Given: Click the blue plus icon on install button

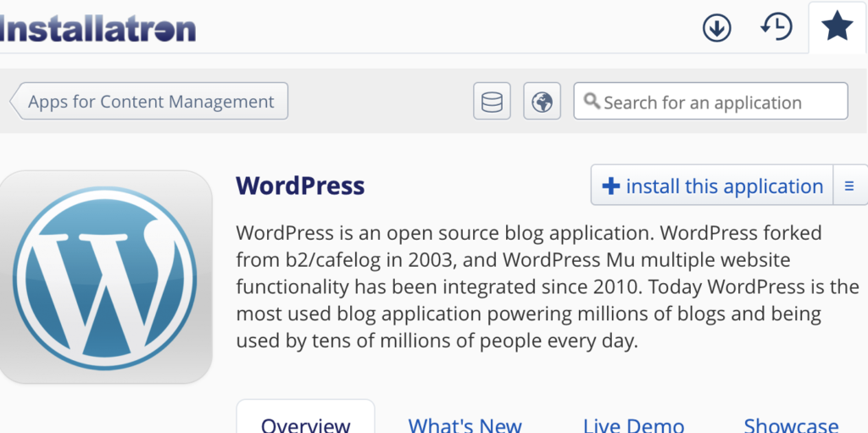Looking at the screenshot, I should 610,186.
